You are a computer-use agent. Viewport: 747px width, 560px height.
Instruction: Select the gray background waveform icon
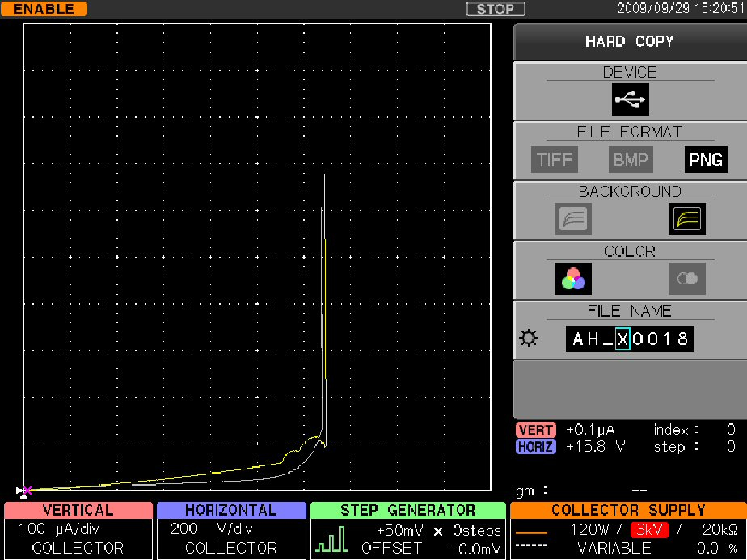[573, 219]
